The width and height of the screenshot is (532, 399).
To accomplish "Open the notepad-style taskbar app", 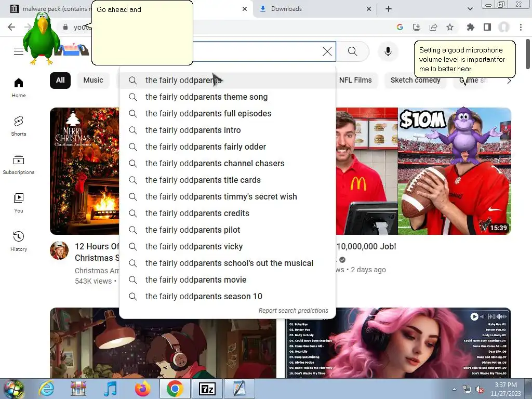I will point(239,389).
